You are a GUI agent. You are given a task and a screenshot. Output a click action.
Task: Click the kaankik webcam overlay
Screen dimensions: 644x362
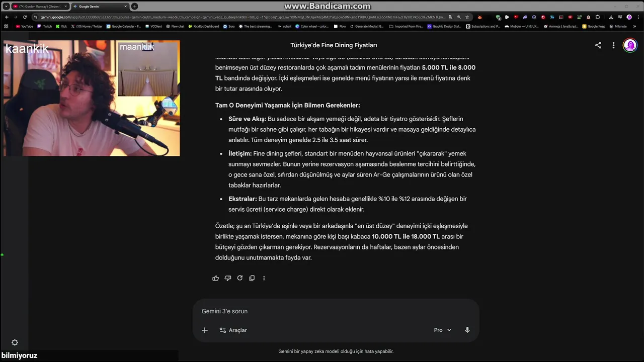click(x=92, y=98)
